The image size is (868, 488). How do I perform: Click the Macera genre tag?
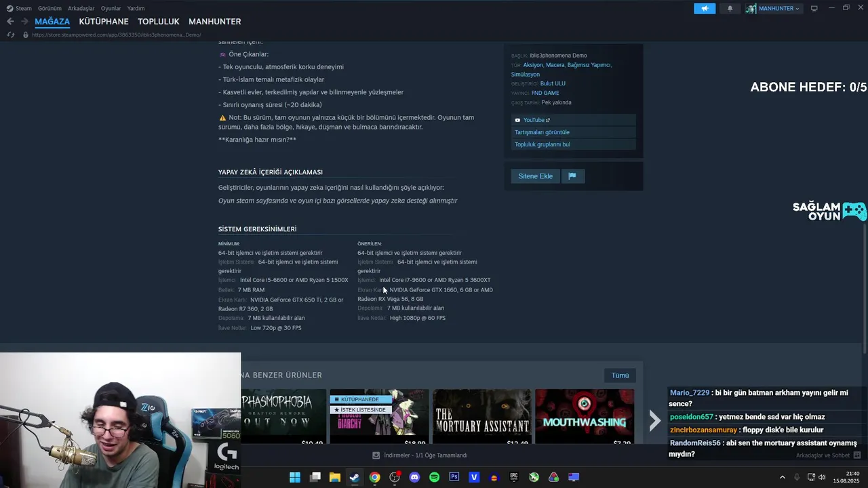[x=555, y=65]
